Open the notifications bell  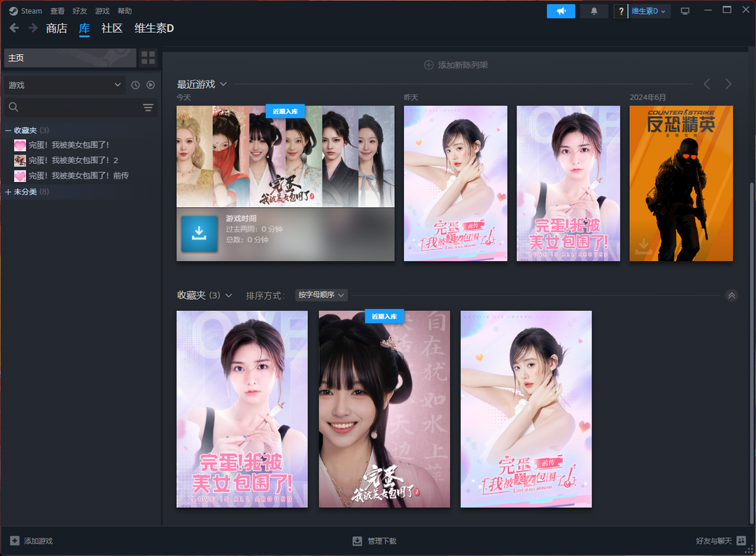click(594, 11)
